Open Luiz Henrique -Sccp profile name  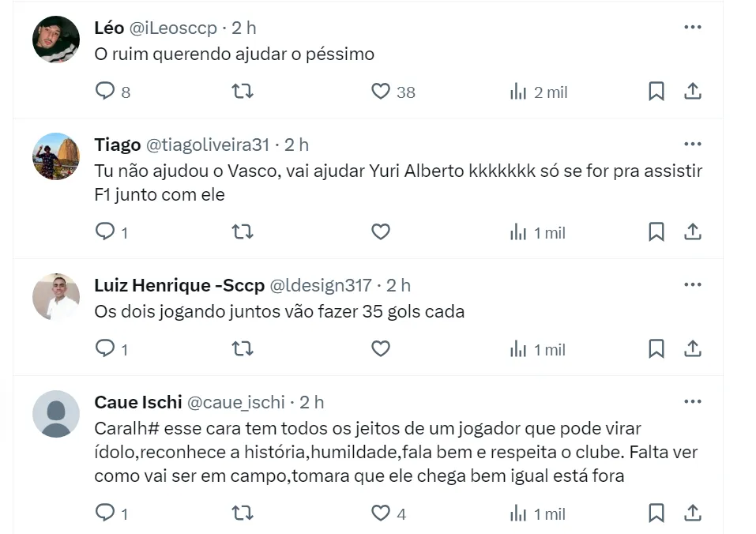tap(179, 285)
